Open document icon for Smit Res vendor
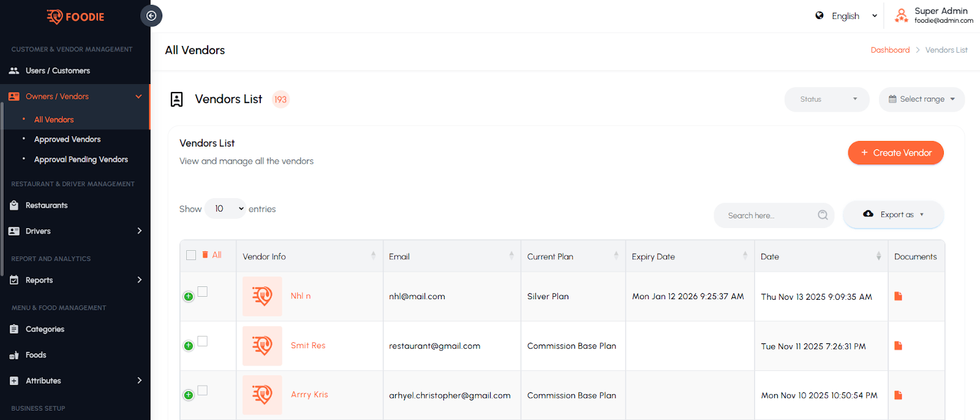The height and width of the screenshot is (420, 980). (898, 346)
